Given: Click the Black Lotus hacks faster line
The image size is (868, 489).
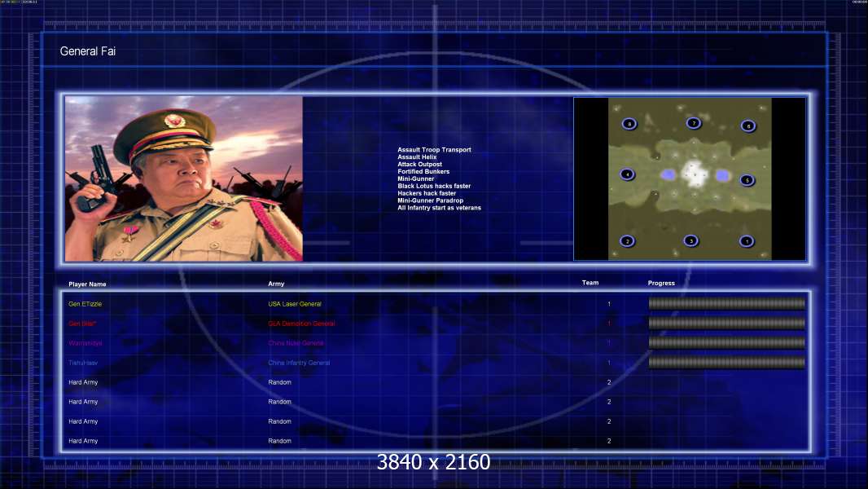Looking at the screenshot, I should pyautogui.click(x=434, y=186).
